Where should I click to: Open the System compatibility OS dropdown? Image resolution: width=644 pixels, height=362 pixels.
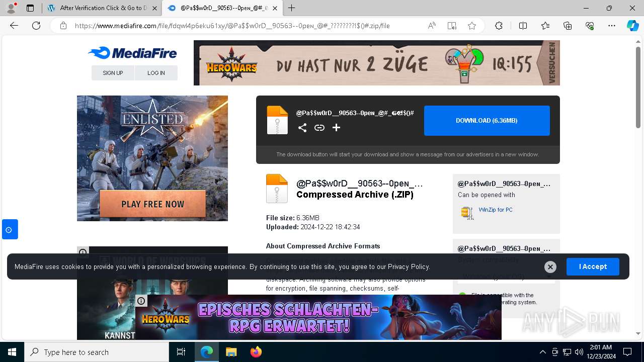(506, 277)
